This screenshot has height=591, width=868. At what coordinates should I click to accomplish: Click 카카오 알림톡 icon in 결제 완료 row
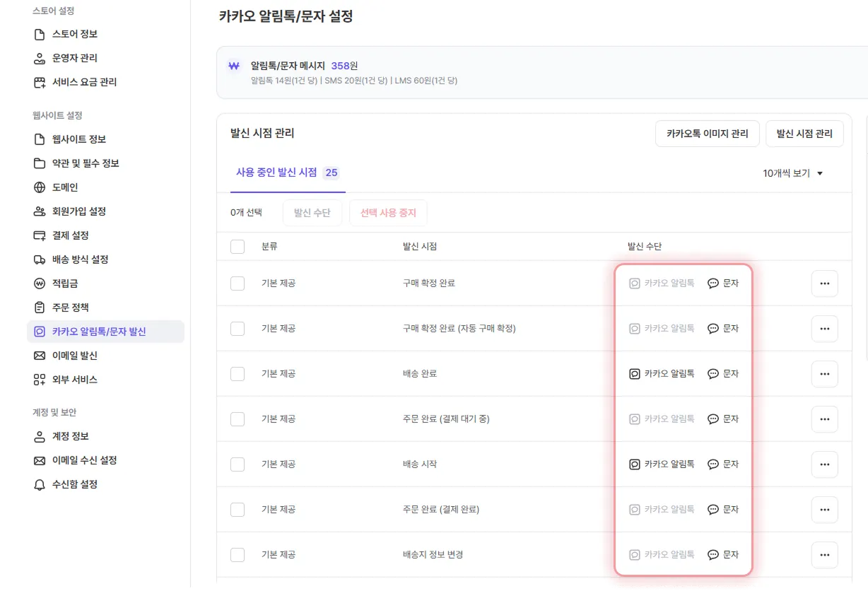tap(635, 510)
